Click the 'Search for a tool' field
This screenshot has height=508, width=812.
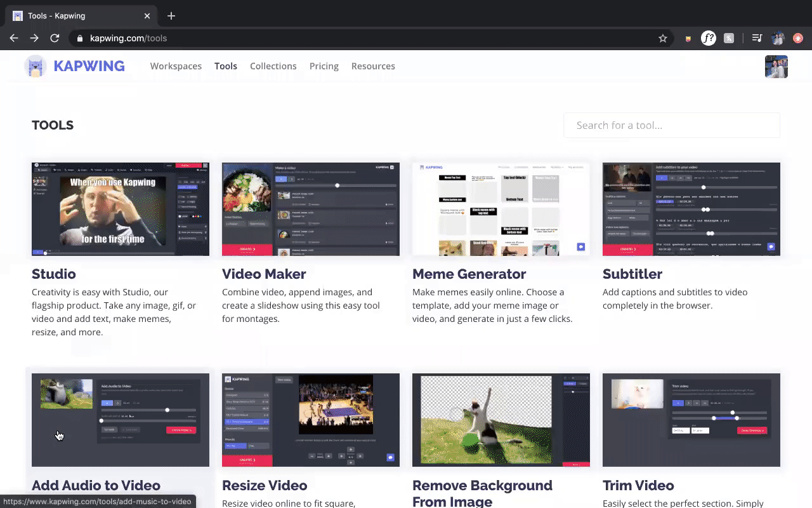point(671,125)
